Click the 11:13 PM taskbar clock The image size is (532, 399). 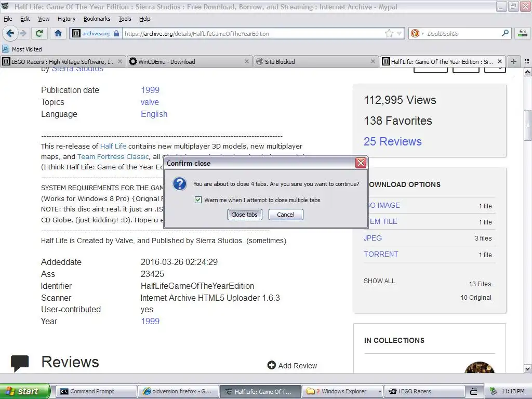pos(513,391)
